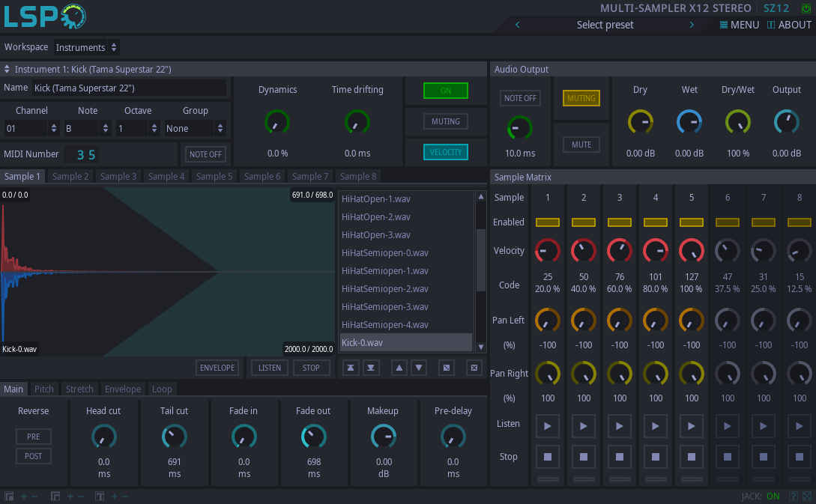
Task: Click the move-to-bottom icon under the file list
Action: coord(371,368)
